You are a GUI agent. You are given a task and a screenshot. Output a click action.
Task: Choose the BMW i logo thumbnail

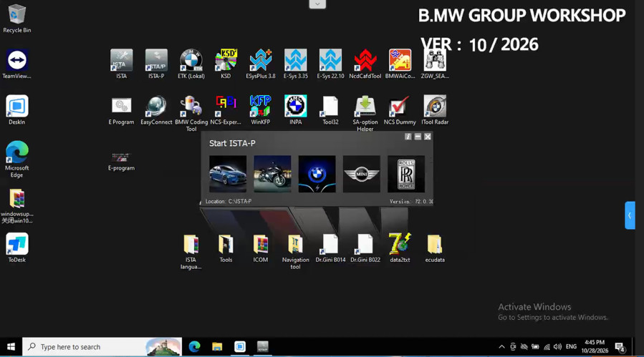(317, 174)
